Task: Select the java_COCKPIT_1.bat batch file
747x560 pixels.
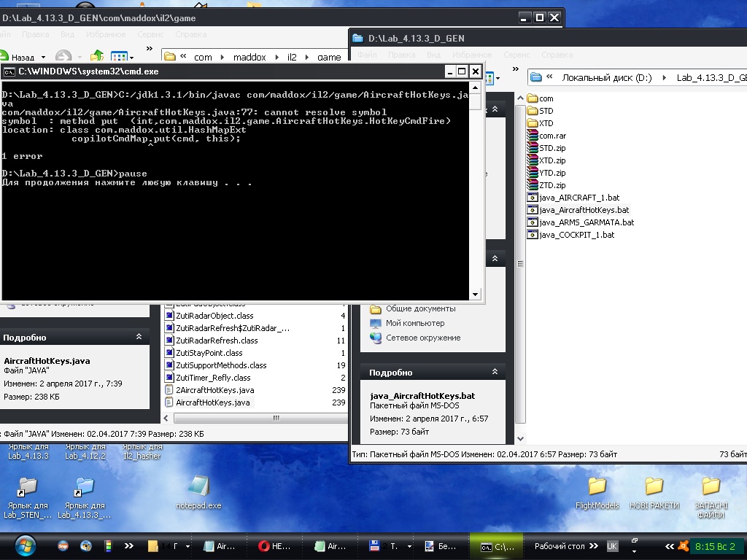Action: [576, 235]
